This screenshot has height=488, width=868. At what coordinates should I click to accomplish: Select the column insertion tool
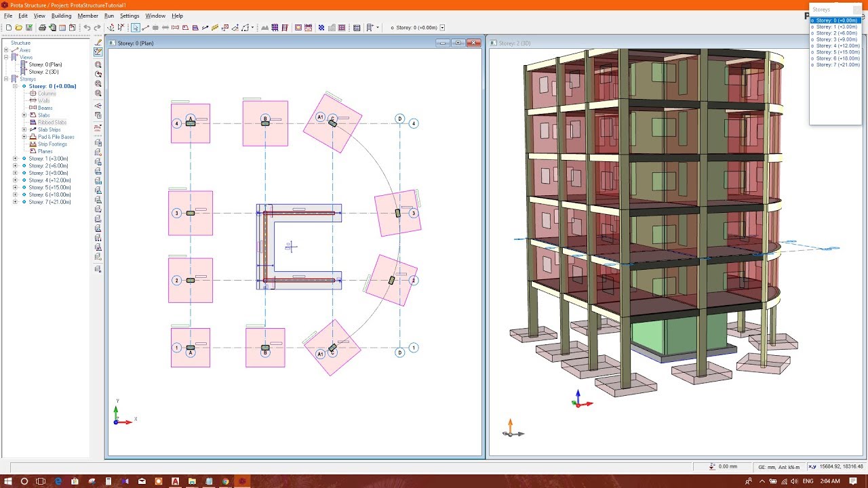click(156, 28)
